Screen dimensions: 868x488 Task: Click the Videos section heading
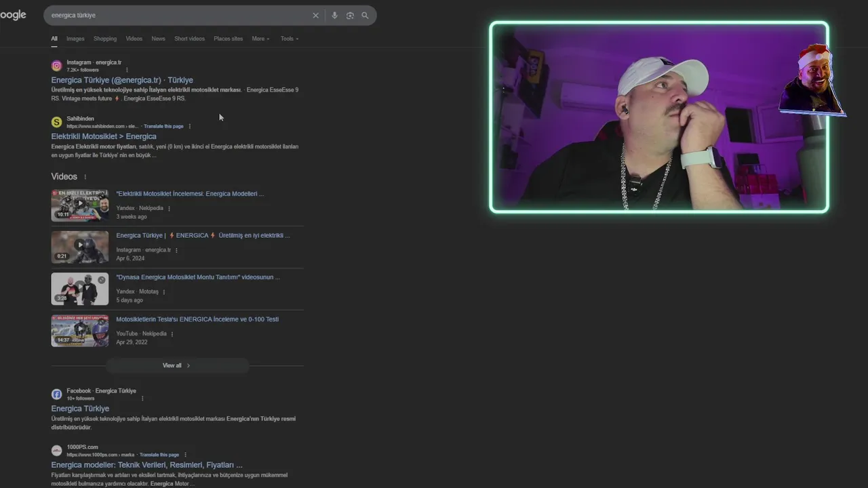point(64,176)
